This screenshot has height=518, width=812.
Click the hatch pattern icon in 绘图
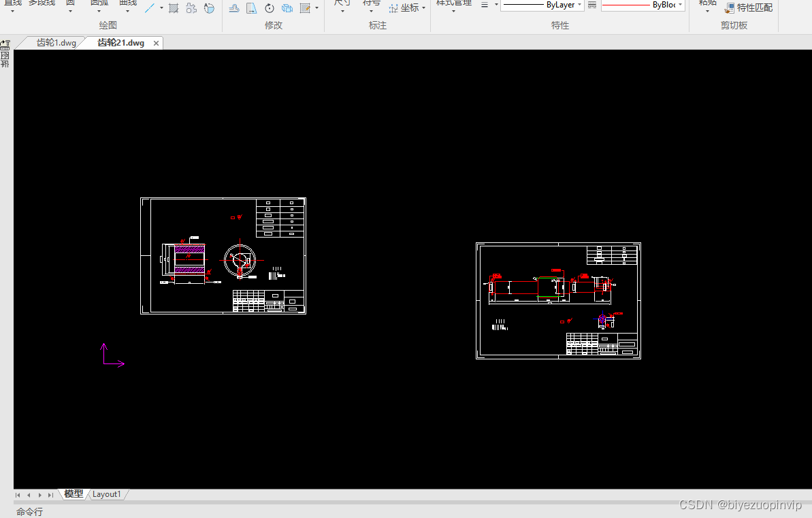point(174,7)
